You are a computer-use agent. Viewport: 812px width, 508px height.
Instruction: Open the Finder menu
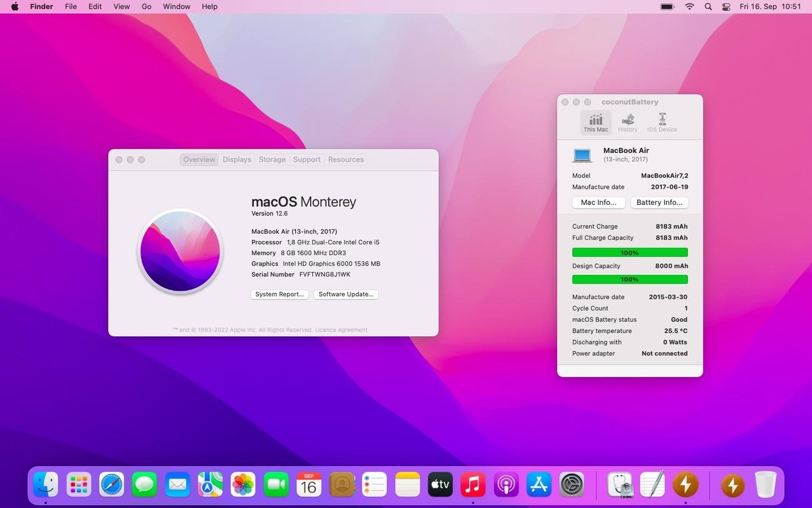pyautogui.click(x=42, y=6)
